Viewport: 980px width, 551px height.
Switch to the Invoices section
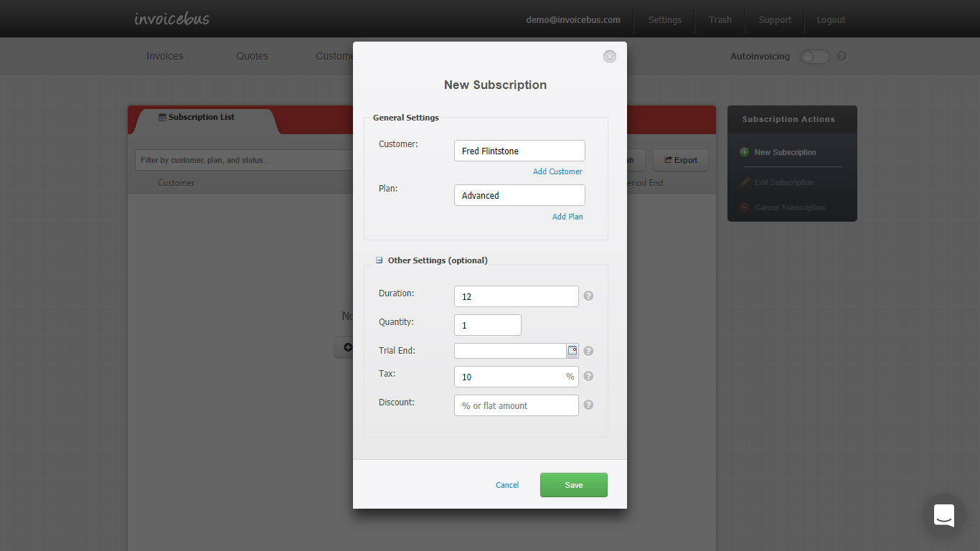164,56
